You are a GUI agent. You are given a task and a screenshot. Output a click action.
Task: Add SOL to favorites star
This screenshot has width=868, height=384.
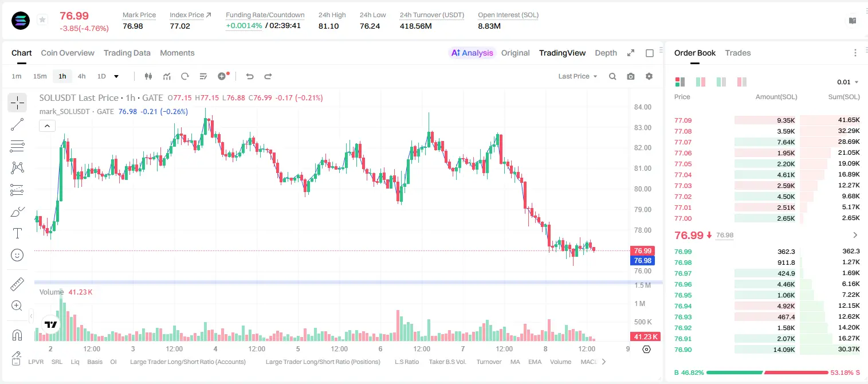click(x=42, y=20)
